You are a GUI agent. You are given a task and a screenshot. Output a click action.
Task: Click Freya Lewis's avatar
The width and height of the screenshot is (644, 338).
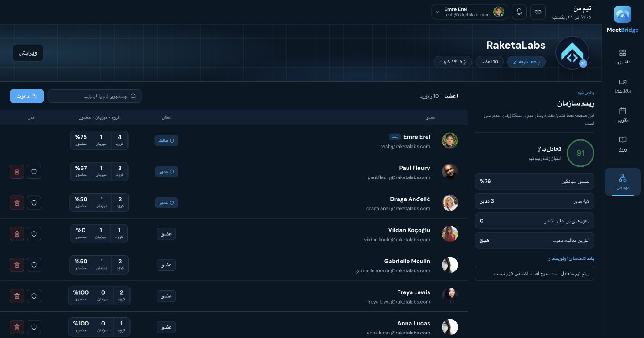(450, 296)
